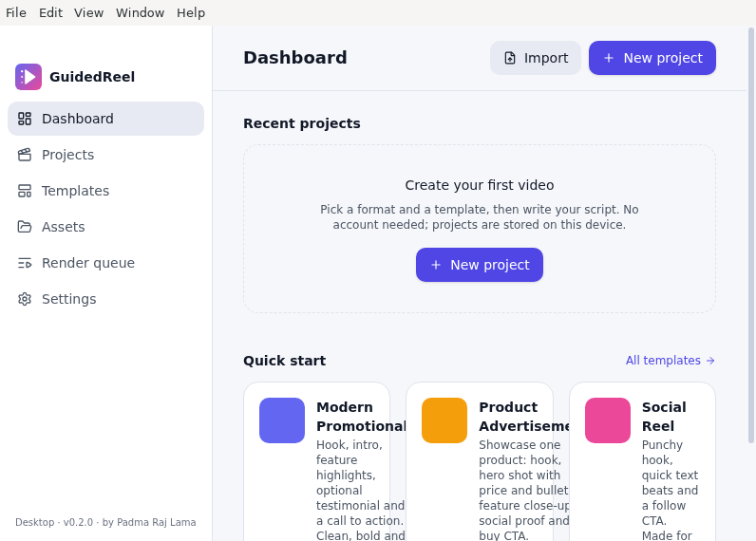The image size is (756, 541).
Task: Click New project text in empty state
Action: [490, 265]
